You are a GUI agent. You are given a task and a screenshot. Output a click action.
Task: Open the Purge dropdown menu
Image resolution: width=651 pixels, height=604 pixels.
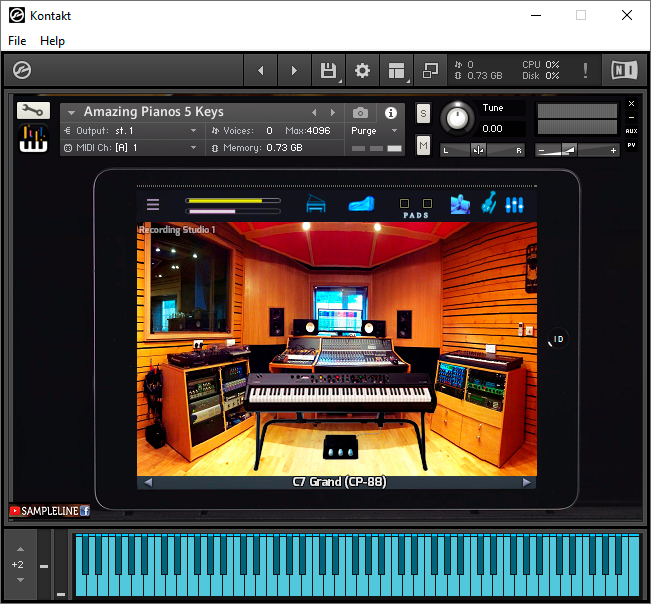pos(374,131)
